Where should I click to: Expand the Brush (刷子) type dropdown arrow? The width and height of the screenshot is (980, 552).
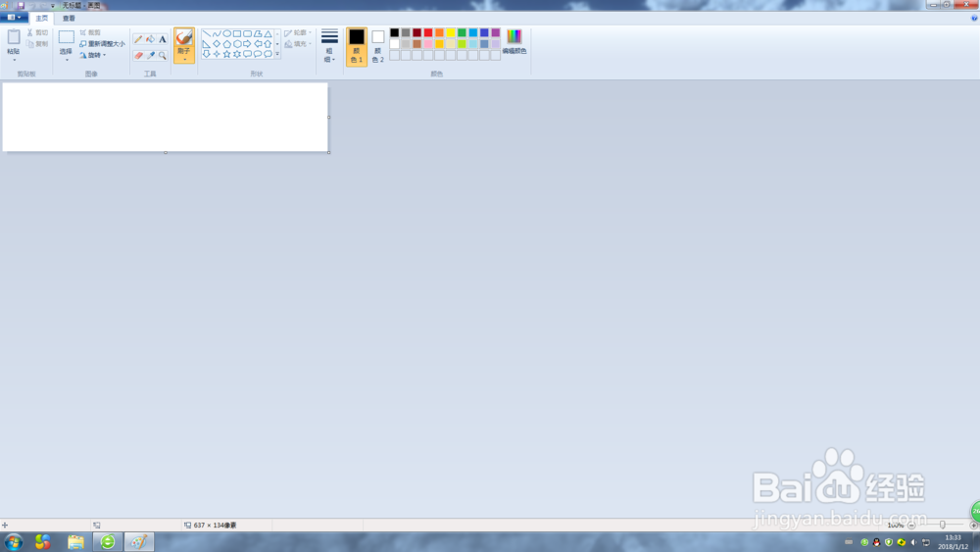coord(184,60)
